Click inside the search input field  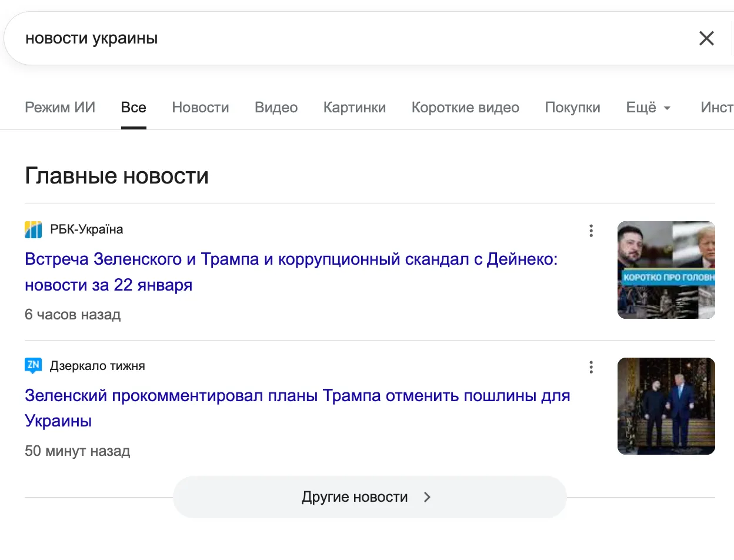tap(235, 38)
